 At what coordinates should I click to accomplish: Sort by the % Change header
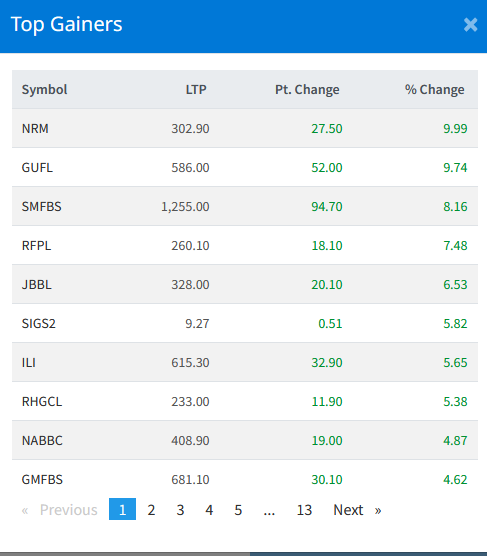click(435, 89)
